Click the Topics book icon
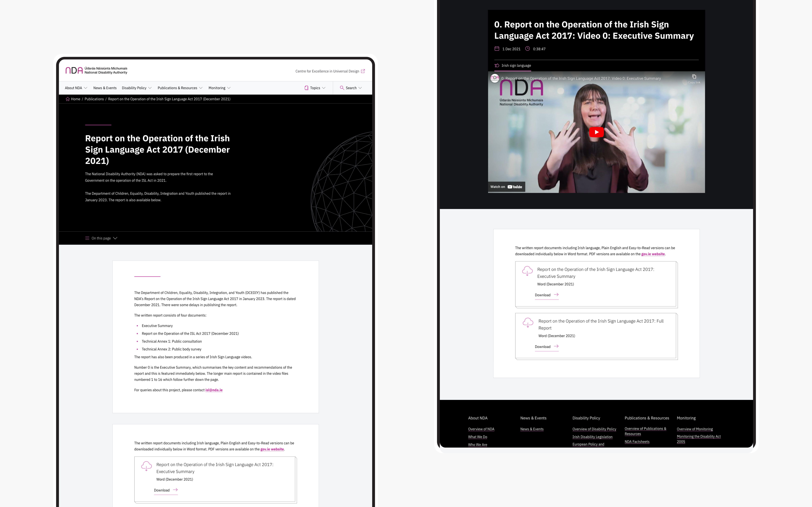Viewport: 812px width, 507px height. point(306,88)
